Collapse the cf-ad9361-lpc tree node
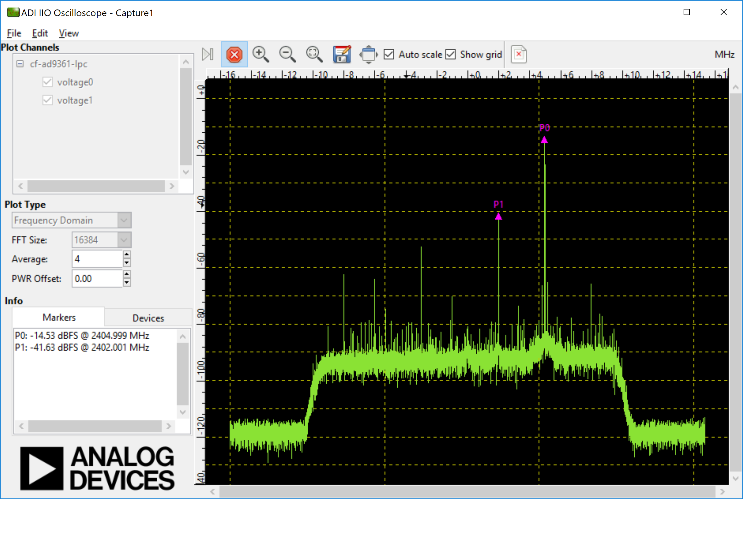Viewport: 743px width, 560px height. click(20, 64)
